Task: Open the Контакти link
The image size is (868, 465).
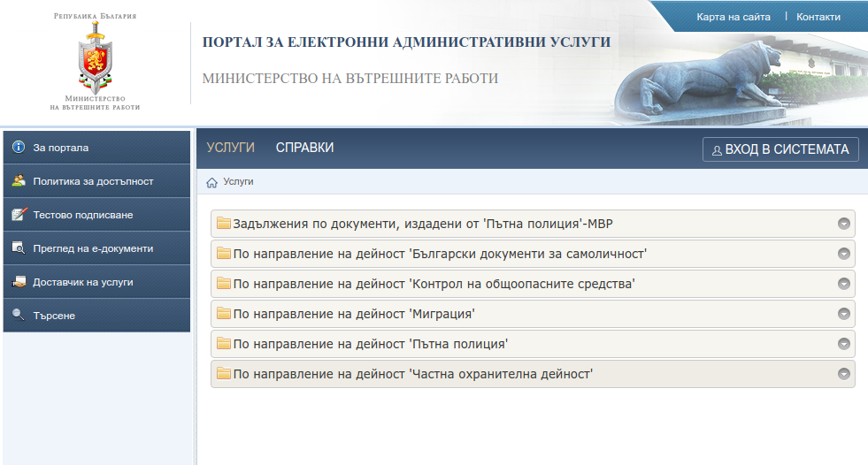Action: point(818,17)
